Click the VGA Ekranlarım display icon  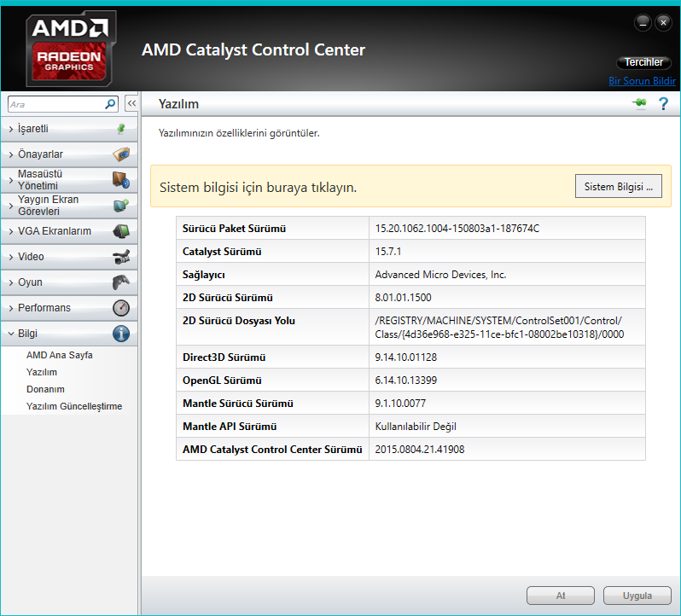click(x=121, y=231)
